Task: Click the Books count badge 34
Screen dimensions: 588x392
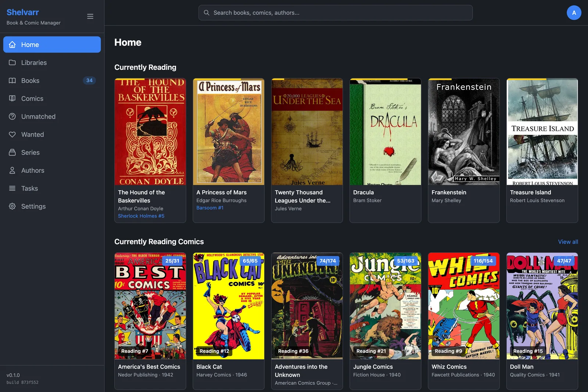Action: (89, 80)
